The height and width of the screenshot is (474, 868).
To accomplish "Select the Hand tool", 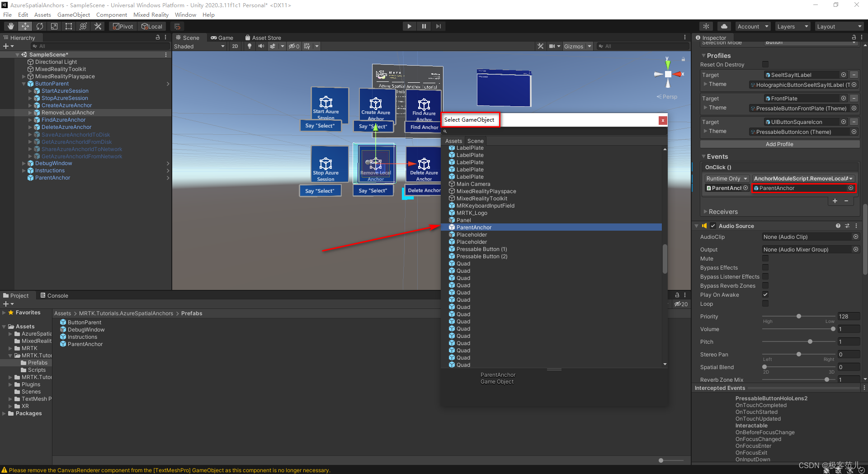I will click(x=10, y=26).
